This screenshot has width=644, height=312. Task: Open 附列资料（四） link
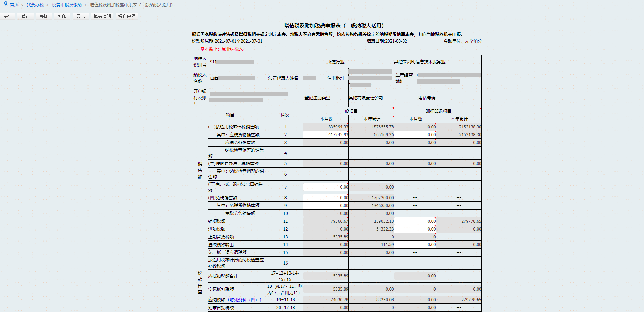[x=245, y=300]
